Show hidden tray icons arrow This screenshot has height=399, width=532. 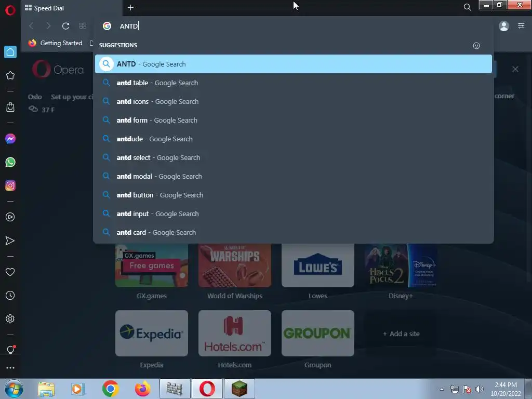(x=442, y=389)
